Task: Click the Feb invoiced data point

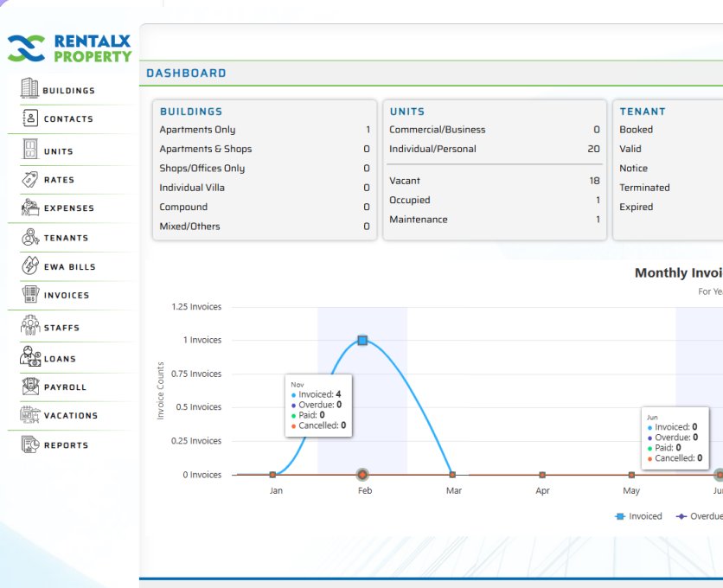Action: pyautogui.click(x=362, y=341)
